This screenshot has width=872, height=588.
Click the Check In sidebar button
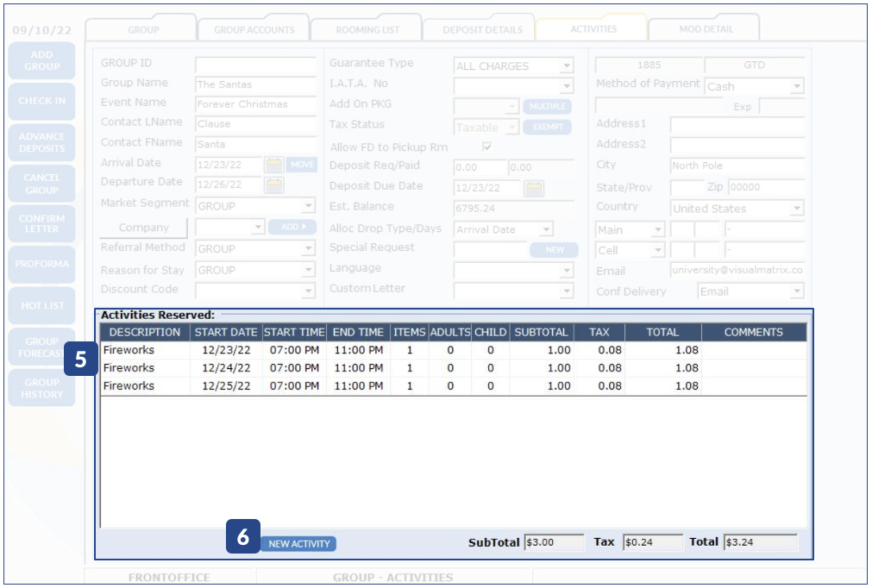(x=41, y=101)
